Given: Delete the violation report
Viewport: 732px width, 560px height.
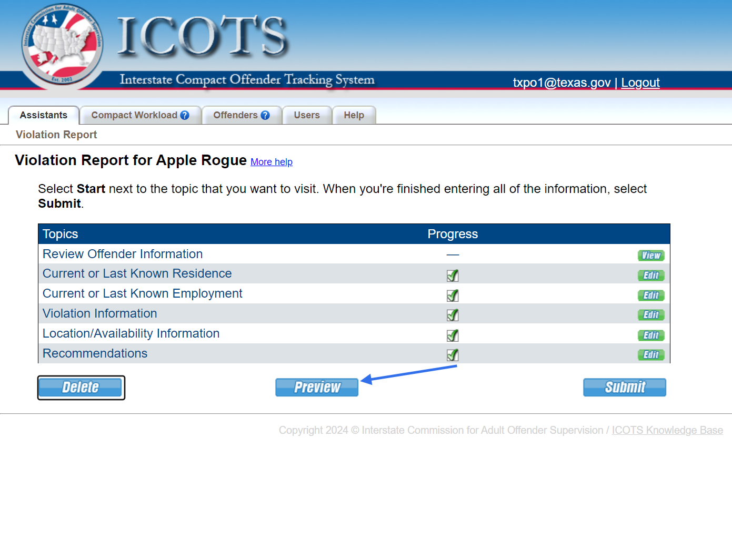Looking at the screenshot, I should pos(81,388).
